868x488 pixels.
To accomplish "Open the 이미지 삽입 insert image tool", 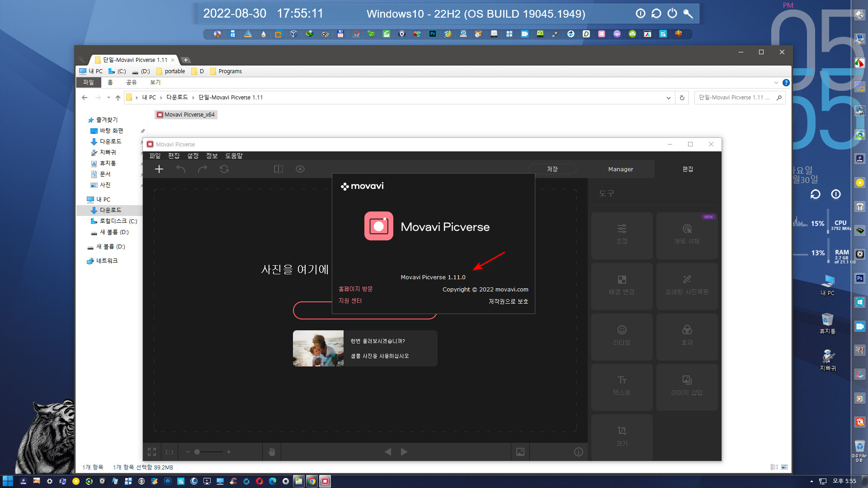I will click(x=687, y=387).
